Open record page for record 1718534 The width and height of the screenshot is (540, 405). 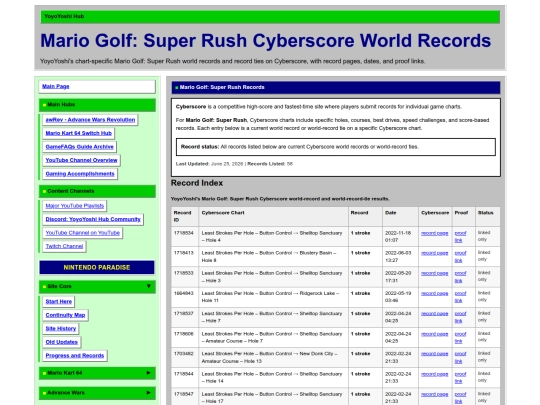click(x=435, y=233)
